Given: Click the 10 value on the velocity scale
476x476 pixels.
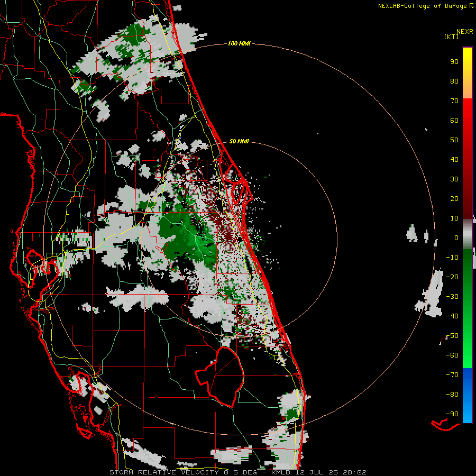Looking at the screenshot, I should click(x=454, y=218).
